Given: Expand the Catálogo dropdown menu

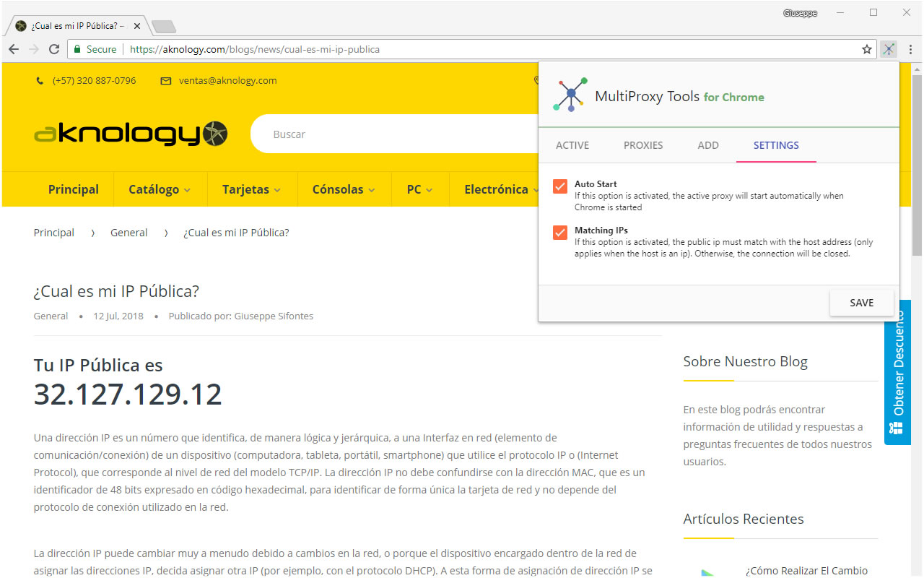Looking at the screenshot, I should click(160, 189).
